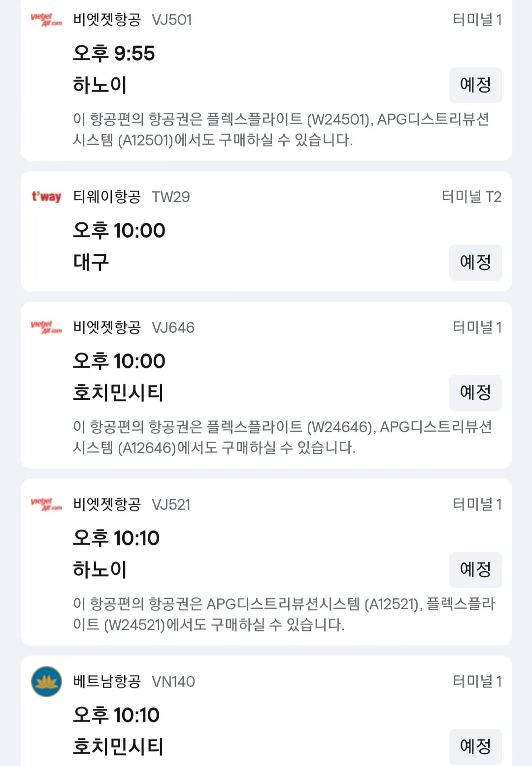Select the 예정 status for the 9:55 Hanoi flight
Image resolution: width=532 pixels, height=766 pixels.
point(475,85)
